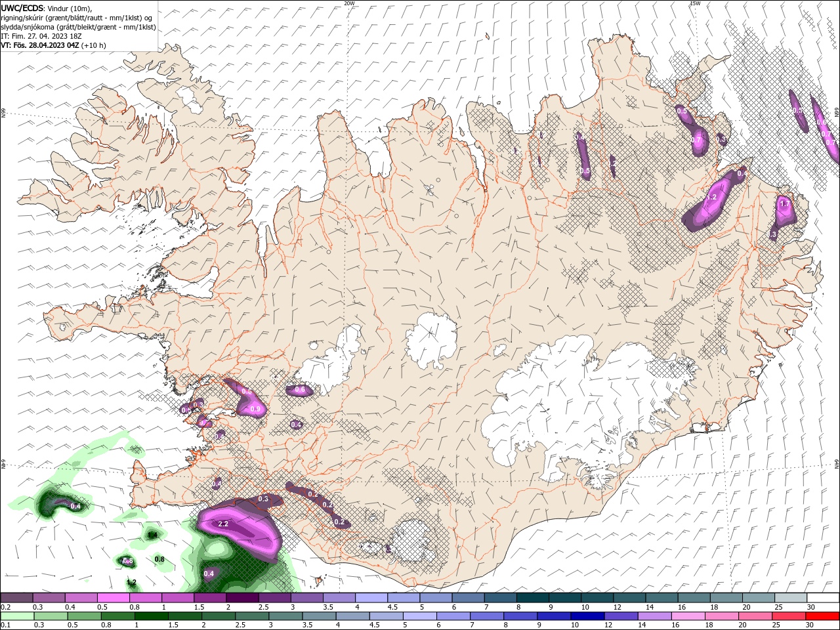
Task: Select the 'VT: Fös. 28.04.2023 04Z (+10 h)' line
Action: (x=53, y=45)
